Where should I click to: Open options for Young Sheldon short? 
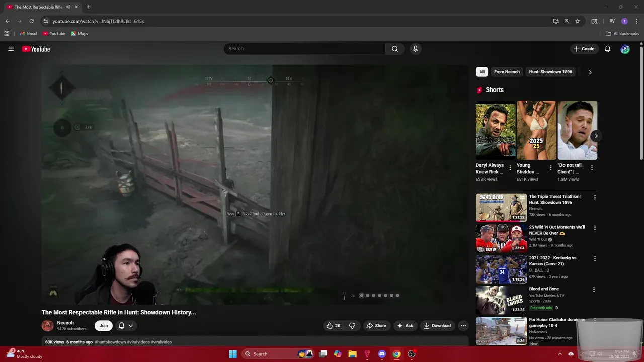(x=551, y=168)
